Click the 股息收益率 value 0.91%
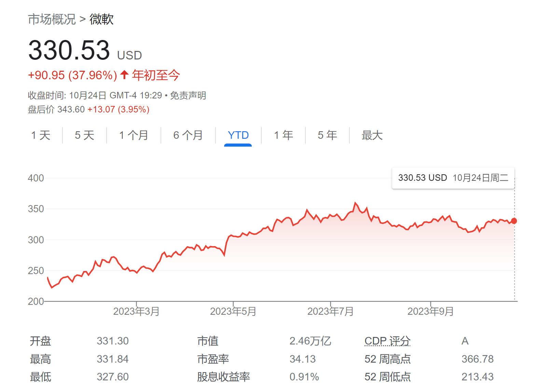536x392 pixels. click(x=304, y=377)
